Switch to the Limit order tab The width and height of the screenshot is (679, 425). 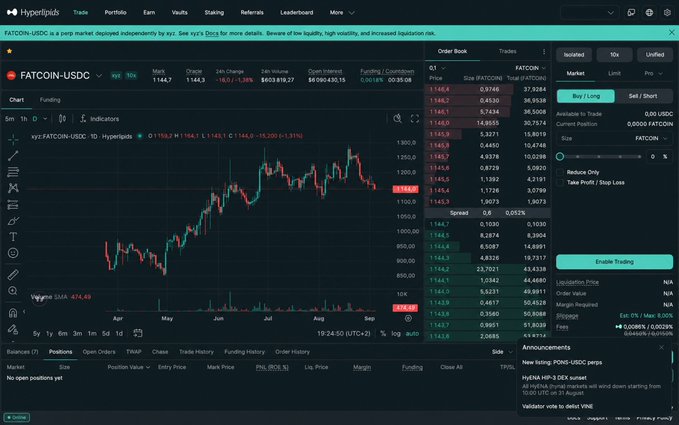(614, 74)
